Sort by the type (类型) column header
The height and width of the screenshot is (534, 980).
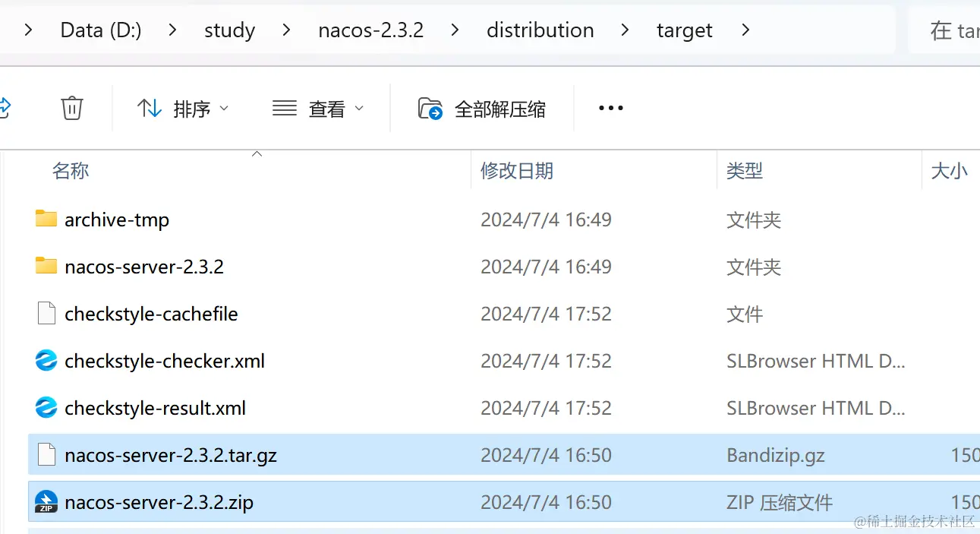pyautogui.click(x=745, y=171)
